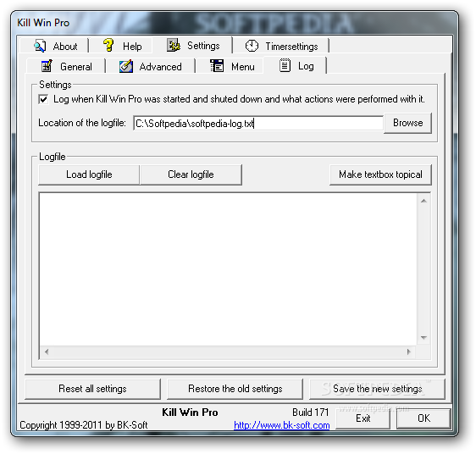
Task: Click the Timersettings clock icon
Action: click(252, 46)
